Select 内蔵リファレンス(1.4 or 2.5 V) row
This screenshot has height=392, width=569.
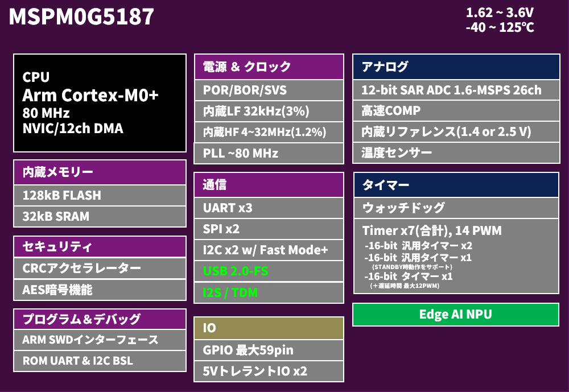tap(456, 132)
